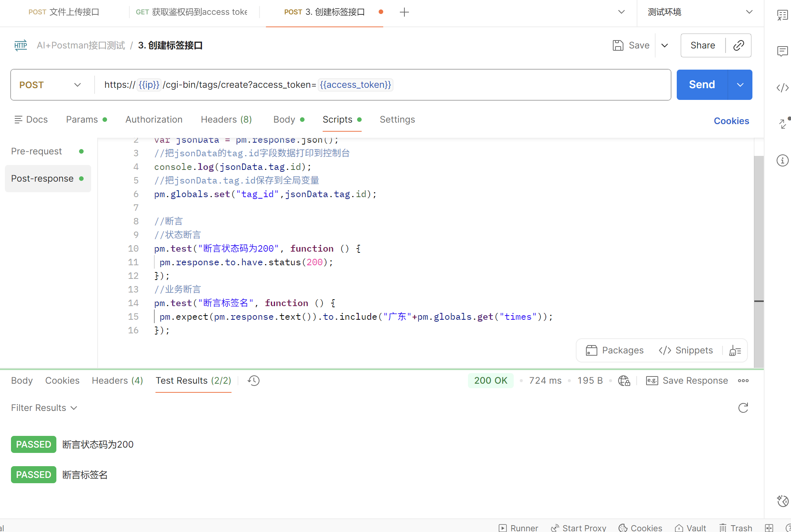Click the expand/related requests icon in right sidebar
Viewport: 791px width, 532px height.
[x=784, y=123]
